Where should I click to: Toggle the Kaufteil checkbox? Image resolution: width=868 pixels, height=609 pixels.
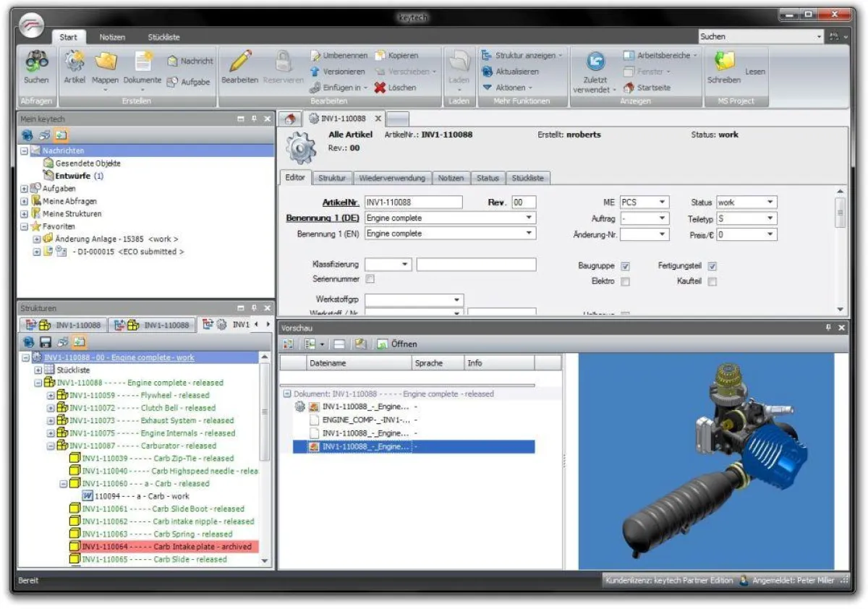[x=712, y=281]
